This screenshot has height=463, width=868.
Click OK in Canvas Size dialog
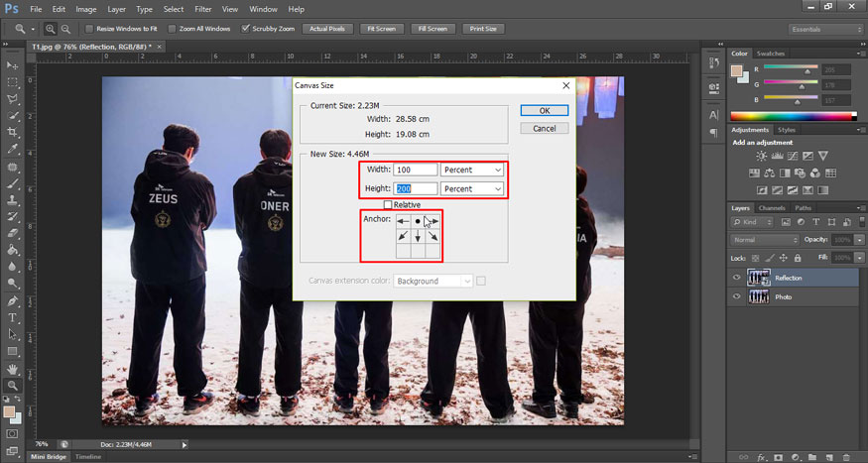pyautogui.click(x=545, y=110)
